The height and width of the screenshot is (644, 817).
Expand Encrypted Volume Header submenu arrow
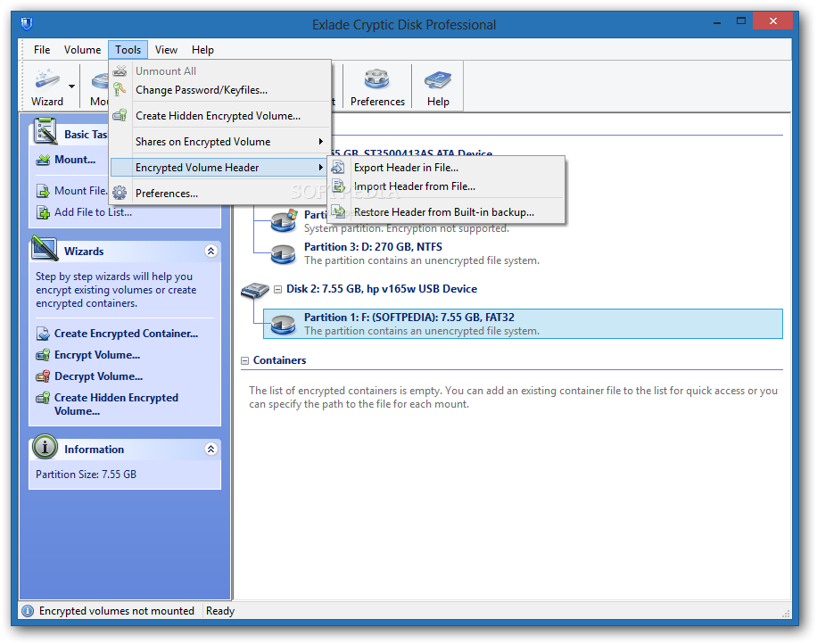pyautogui.click(x=321, y=168)
